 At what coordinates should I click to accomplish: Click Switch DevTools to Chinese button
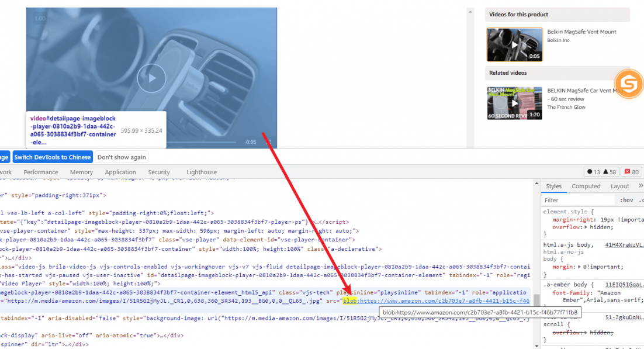53,157
